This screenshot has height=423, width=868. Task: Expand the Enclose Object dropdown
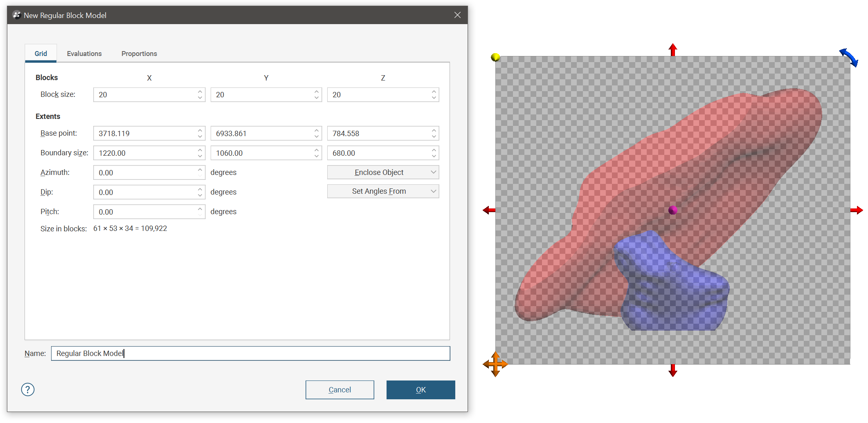point(383,172)
